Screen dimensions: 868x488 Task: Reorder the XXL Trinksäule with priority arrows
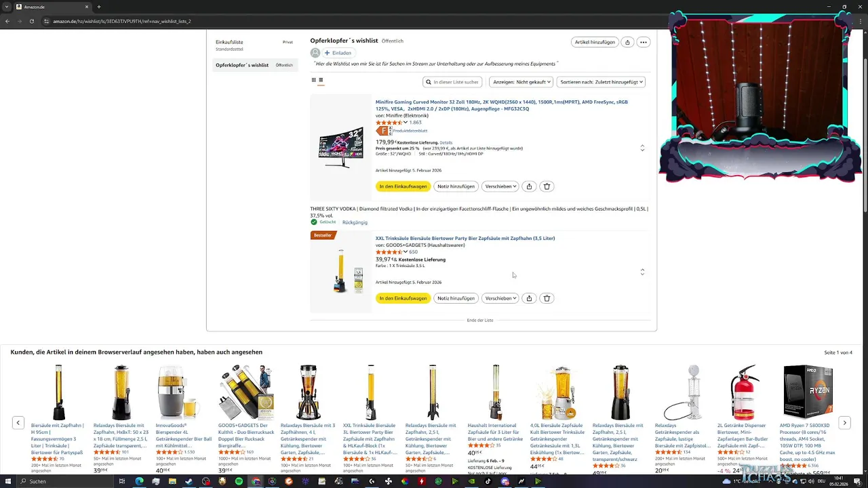pyautogui.click(x=642, y=272)
